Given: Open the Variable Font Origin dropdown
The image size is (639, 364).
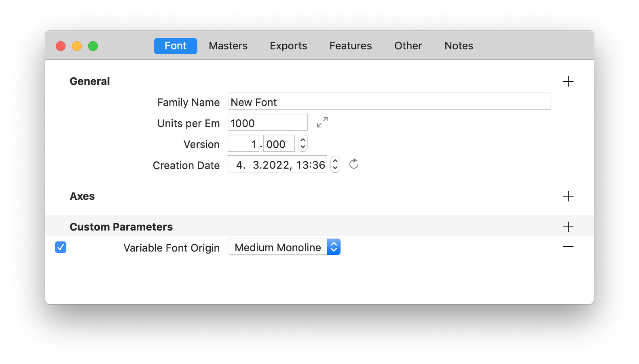Looking at the screenshot, I should (x=284, y=247).
